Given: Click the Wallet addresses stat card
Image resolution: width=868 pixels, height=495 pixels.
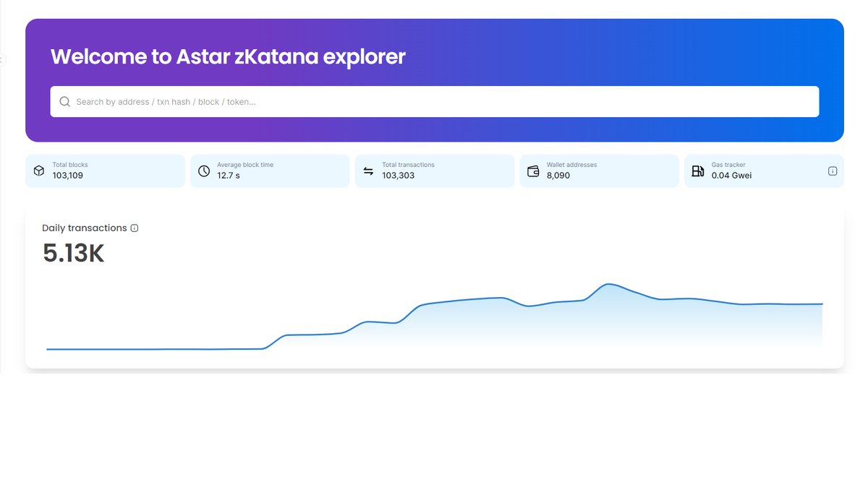Looking at the screenshot, I should point(599,171).
